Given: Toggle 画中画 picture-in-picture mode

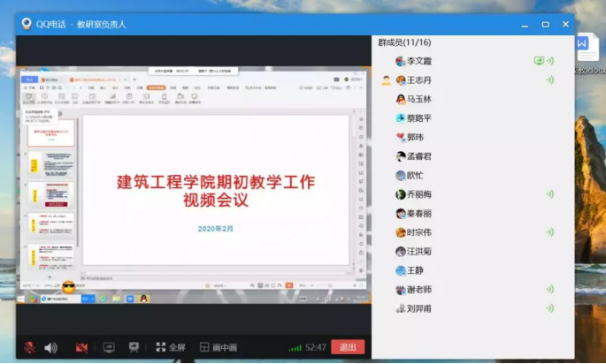Looking at the screenshot, I should pos(218,347).
